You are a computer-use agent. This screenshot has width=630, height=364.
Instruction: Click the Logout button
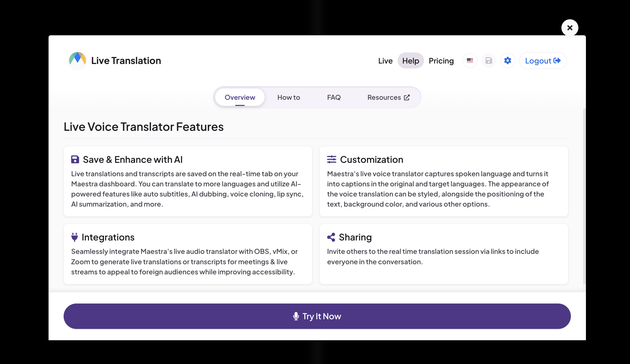(x=543, y=61)
